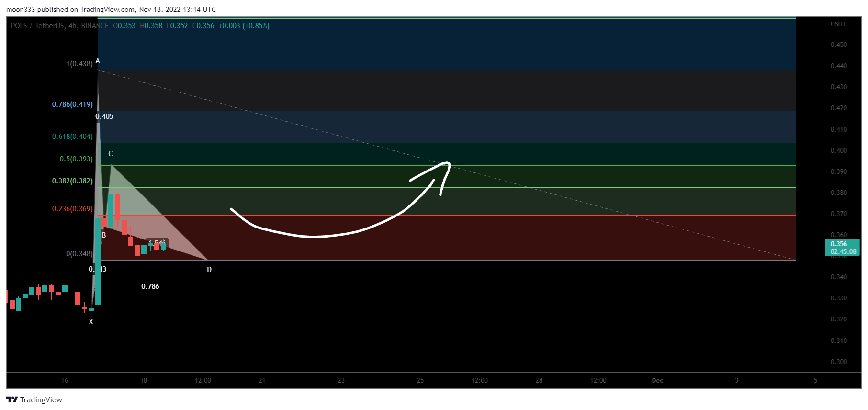
Task: Click time axis date label 18
Action: coord(144,380)
